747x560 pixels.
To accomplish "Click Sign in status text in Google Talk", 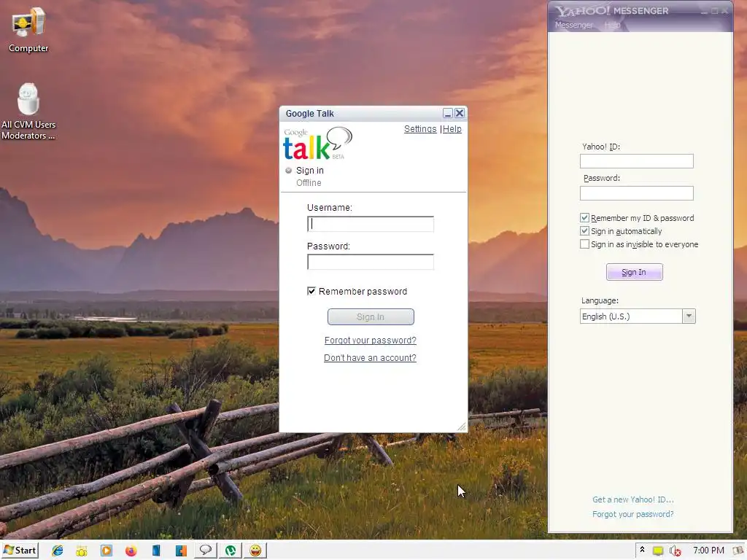I will 309,171.
